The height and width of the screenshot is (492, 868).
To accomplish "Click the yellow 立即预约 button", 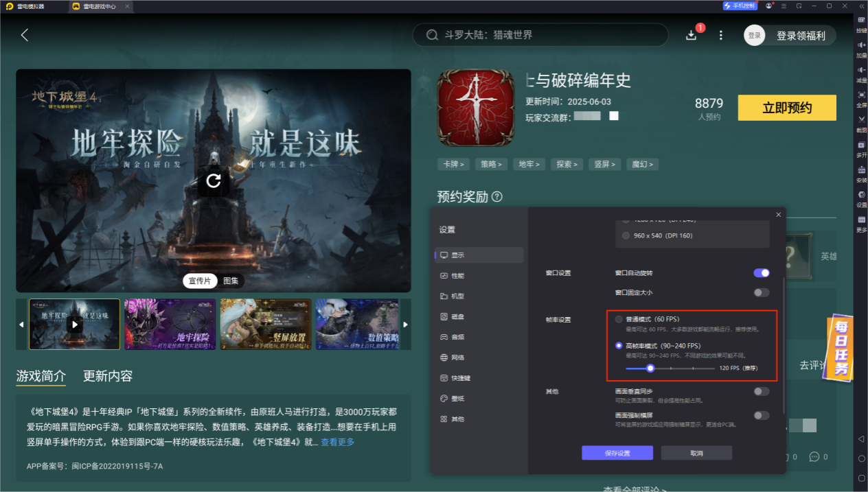I will (x=787, y=108).
